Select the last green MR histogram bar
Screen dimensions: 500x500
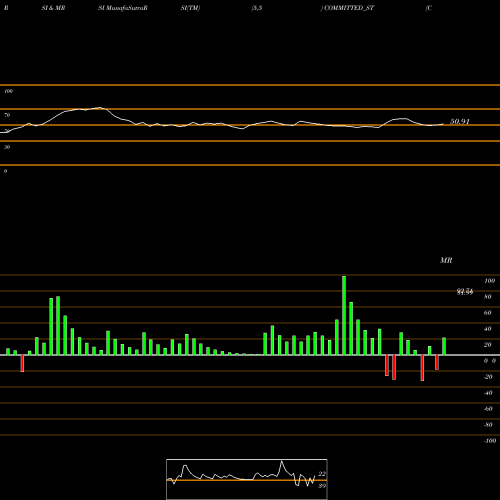tap(444, 346)
